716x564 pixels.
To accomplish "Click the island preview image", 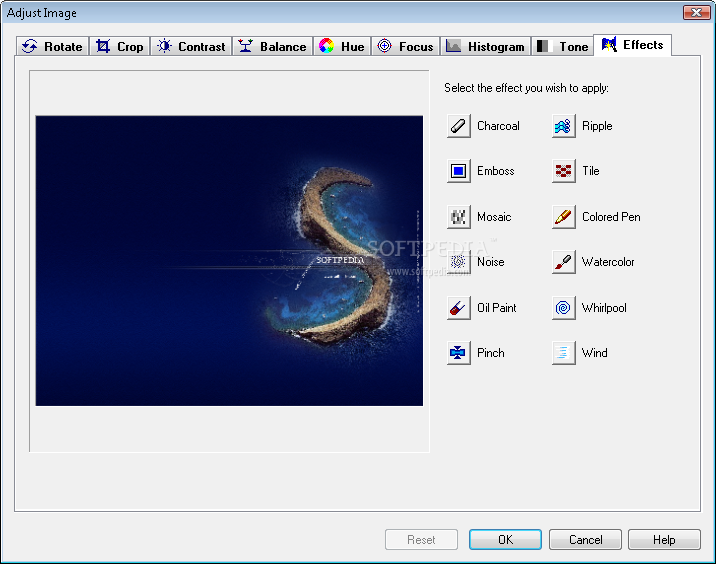I will pos(229,261).
